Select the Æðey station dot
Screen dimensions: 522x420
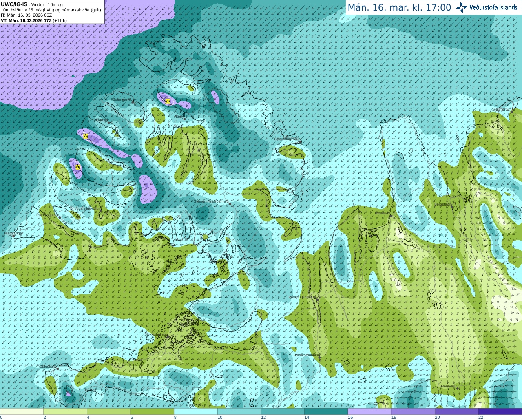click(184, 119)
